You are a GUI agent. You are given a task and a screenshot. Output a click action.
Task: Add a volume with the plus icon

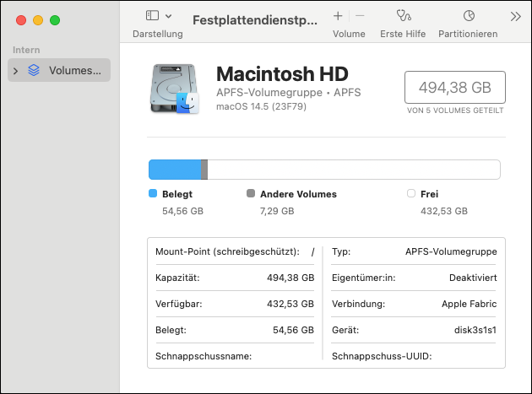(338, 16)
